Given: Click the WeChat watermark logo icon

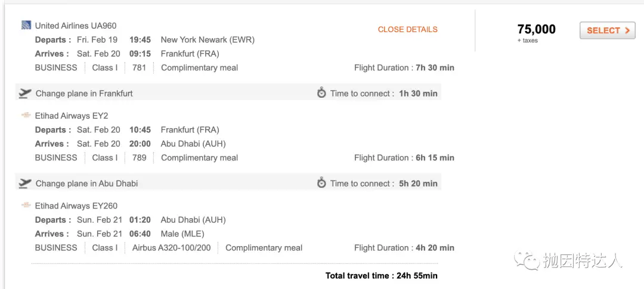Looking at the screenshot, I should click(525, 260).
